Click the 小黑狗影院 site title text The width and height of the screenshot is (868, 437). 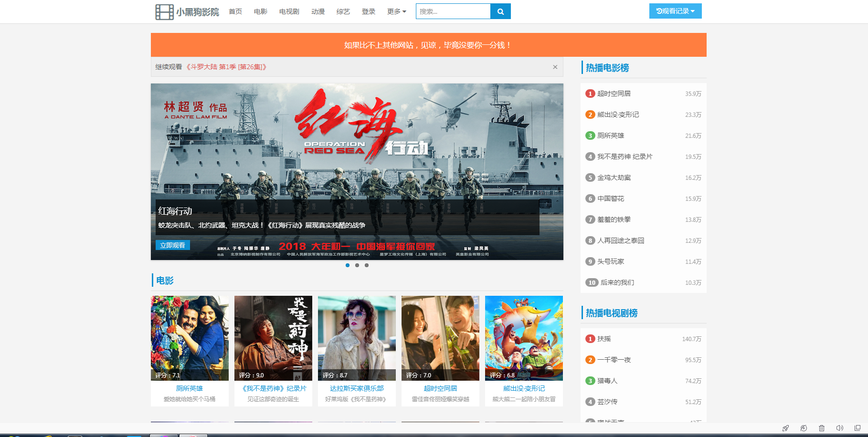(x=198, y=12)
